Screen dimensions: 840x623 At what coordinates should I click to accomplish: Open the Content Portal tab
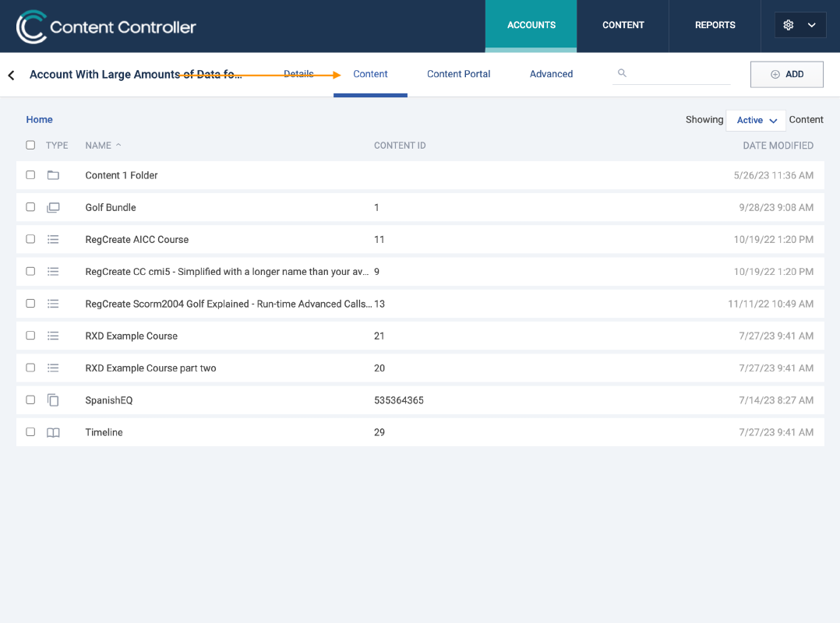pyautogui.click(x=458, y=74)
